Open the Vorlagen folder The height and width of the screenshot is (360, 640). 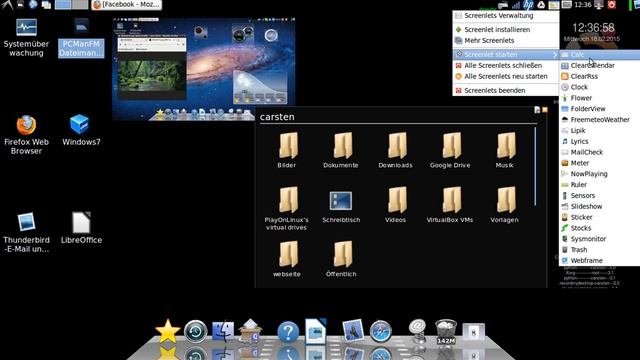tap(505, 205)
